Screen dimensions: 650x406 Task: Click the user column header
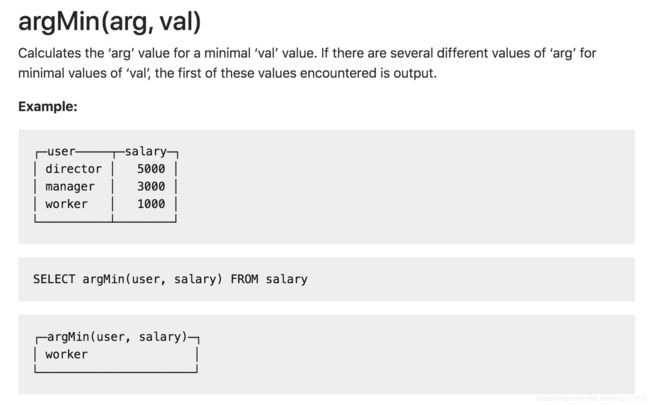pyautogui.click(x=61, y=151)
